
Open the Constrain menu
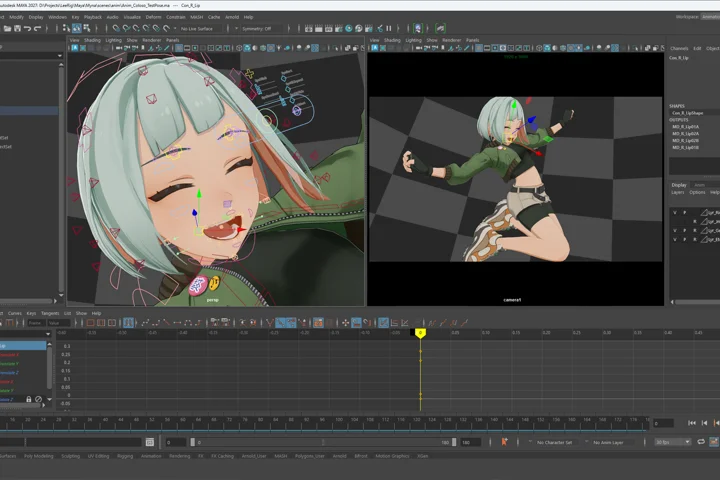175,17
